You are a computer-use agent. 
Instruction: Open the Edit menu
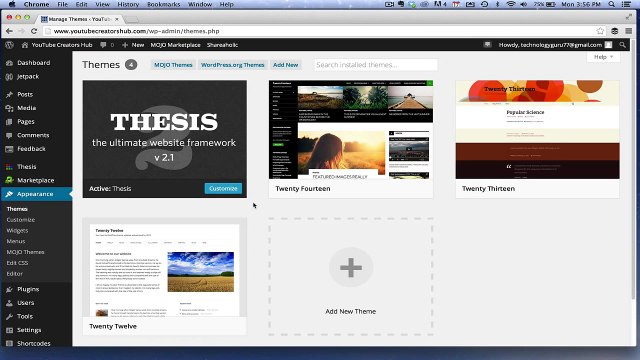(82, 4)
